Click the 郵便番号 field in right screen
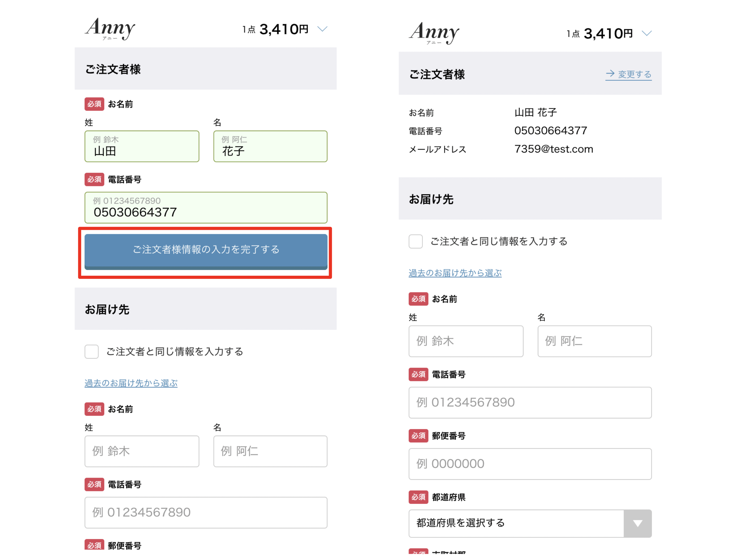This screenshot has height=560, width=748. pos(530,463)
